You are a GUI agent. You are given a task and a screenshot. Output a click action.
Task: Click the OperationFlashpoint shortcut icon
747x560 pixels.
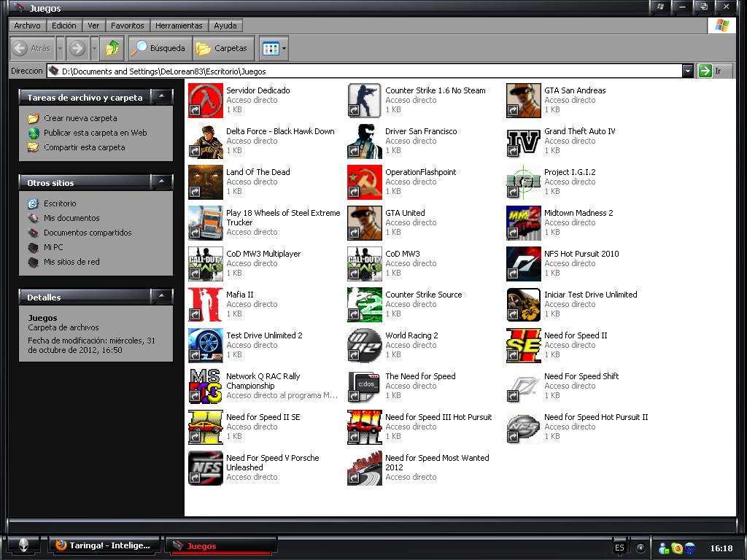click(364, 182)
